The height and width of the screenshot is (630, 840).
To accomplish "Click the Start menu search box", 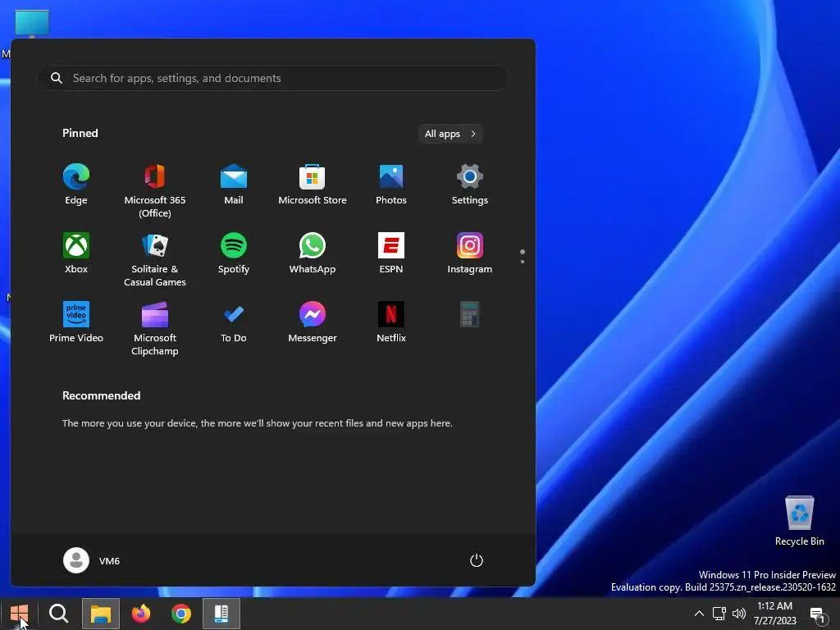I will click(x=272, y=78).
